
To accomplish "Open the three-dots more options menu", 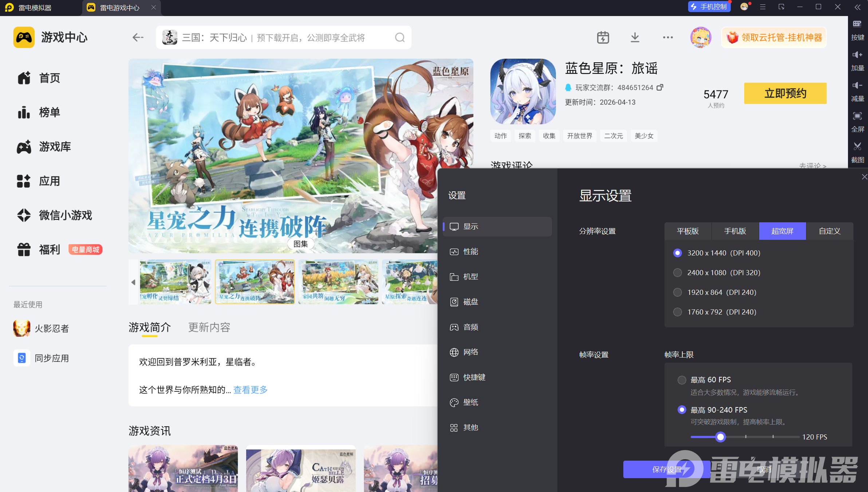I will (x=668, y=38).
